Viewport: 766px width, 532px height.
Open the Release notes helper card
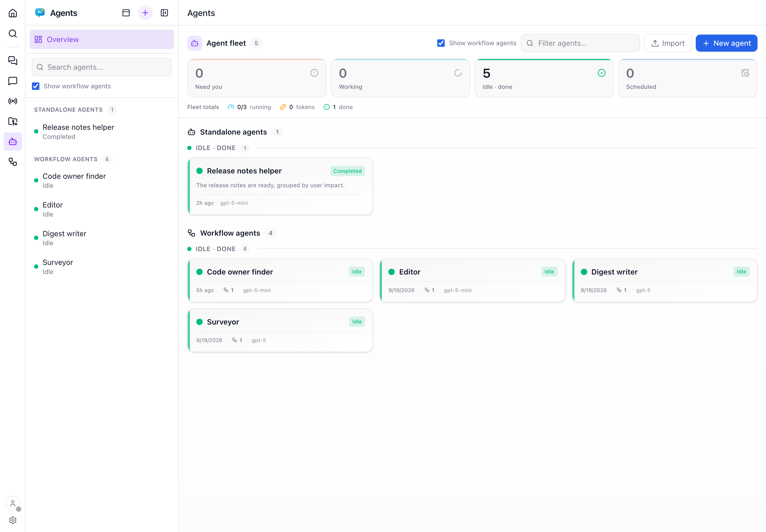tap(280, 186)
